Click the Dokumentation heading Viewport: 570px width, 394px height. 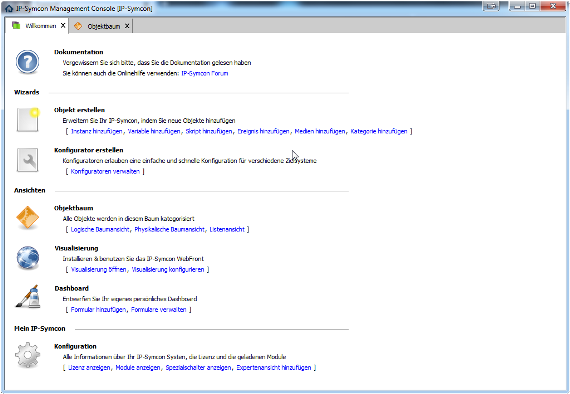click(79, 52)
